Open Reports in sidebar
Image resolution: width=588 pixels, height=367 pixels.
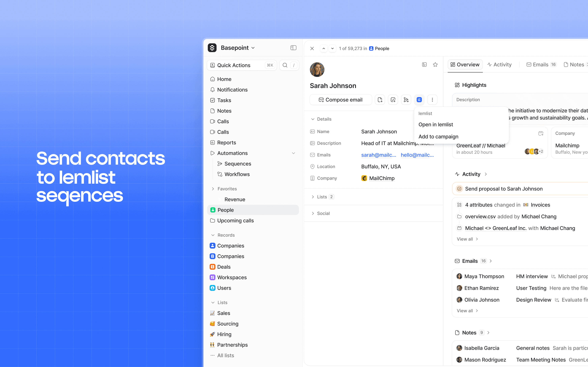tap(253, 143)
